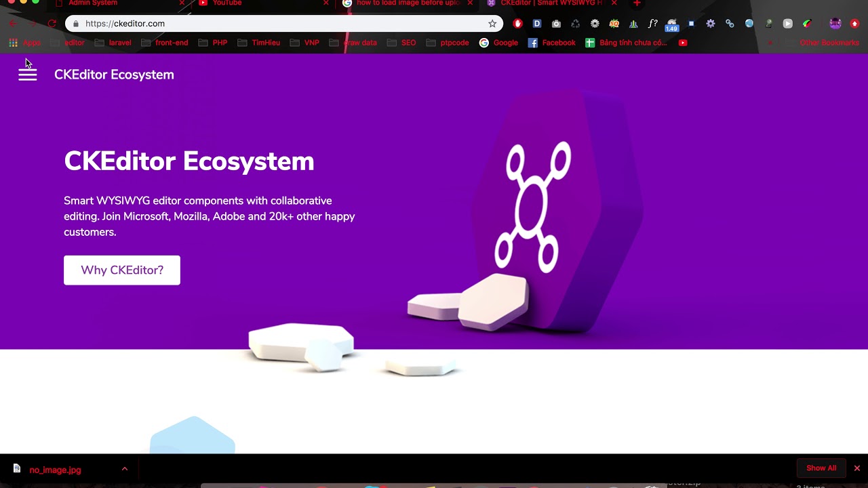Open the ptpcode bookmark folder
The image size is (868, 488).
[448, 43]
